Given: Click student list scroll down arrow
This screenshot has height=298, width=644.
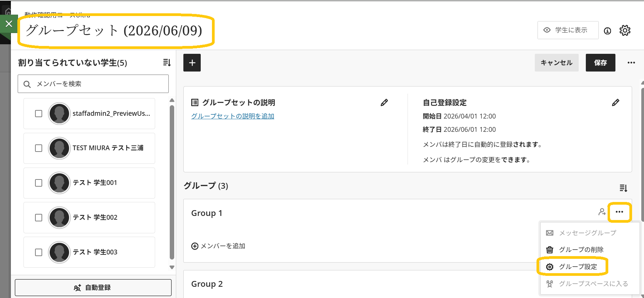Looking at the screenshot, I should [172, 267].
